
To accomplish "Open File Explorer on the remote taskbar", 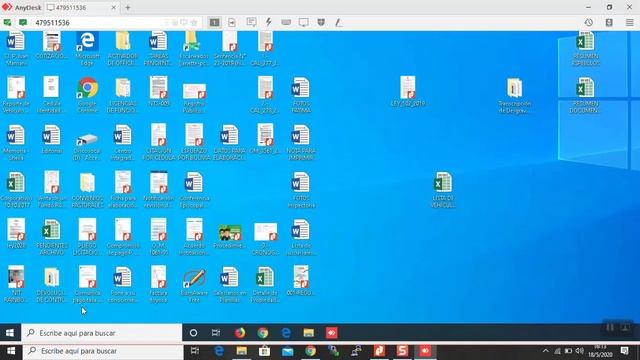I will [x=309, y=333].
